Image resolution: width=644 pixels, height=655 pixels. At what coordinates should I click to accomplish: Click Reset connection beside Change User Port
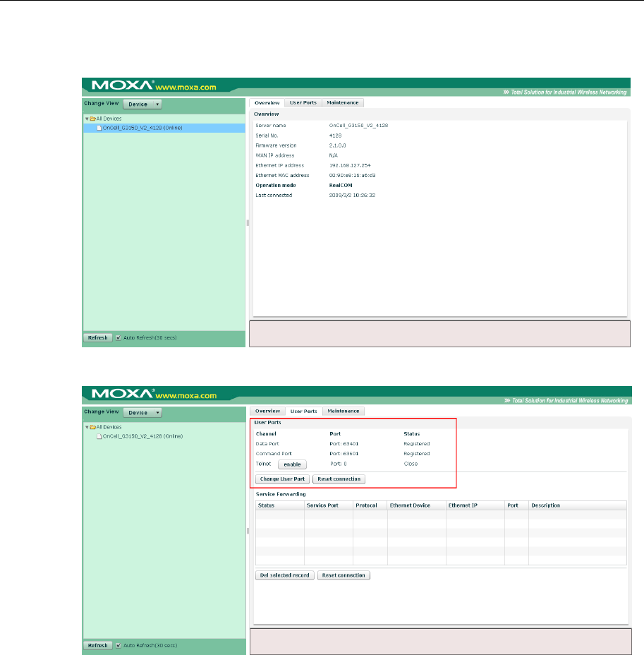[x=339, y=479]
